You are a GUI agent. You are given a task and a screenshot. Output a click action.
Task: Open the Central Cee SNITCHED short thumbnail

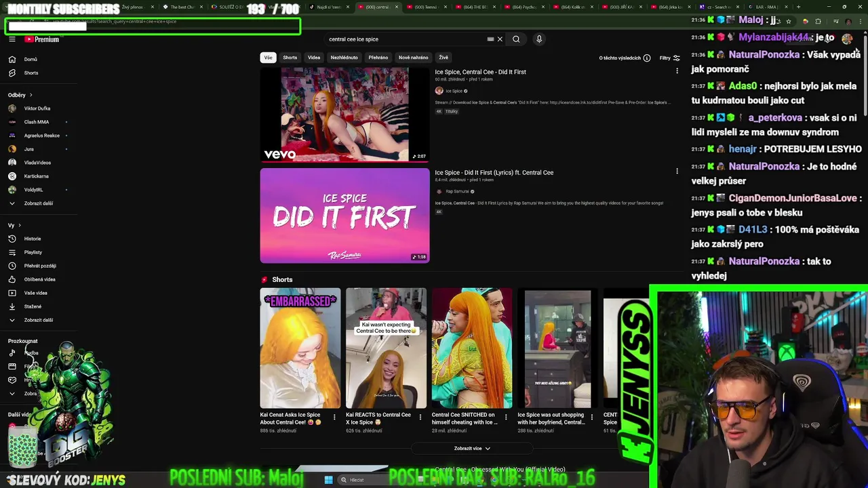(472, 348)
